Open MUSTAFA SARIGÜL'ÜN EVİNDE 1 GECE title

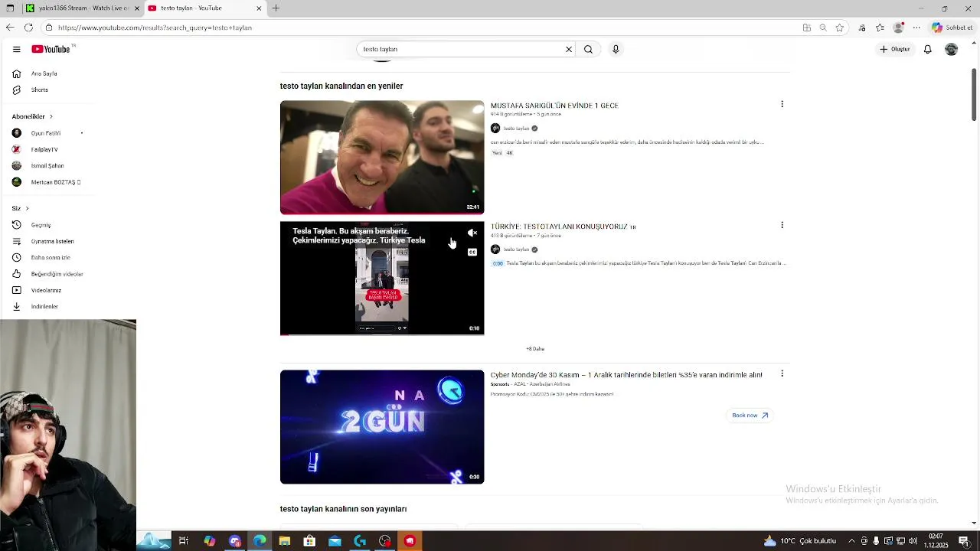(554, 106)
